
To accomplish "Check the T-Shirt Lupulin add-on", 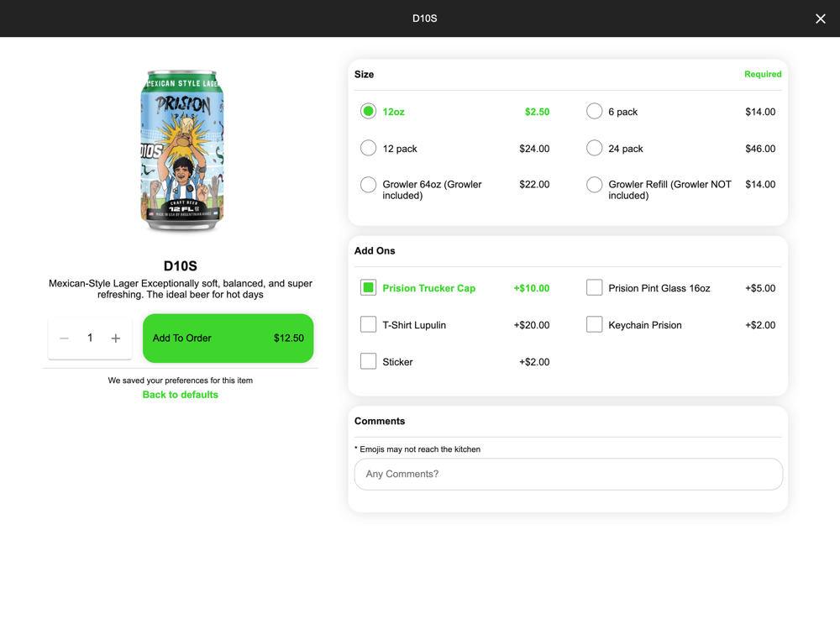I will (x=368, y=324).
